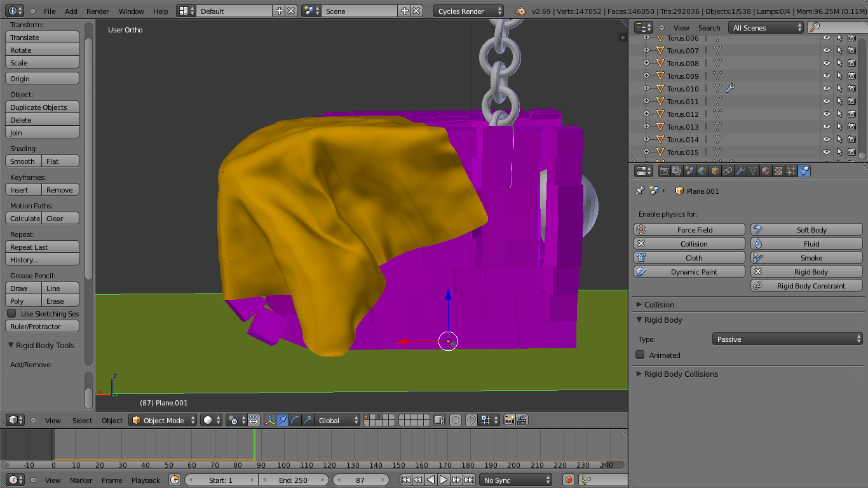Open the World properties tab (globe icon)
868x488 pixels.
[703, 170]
